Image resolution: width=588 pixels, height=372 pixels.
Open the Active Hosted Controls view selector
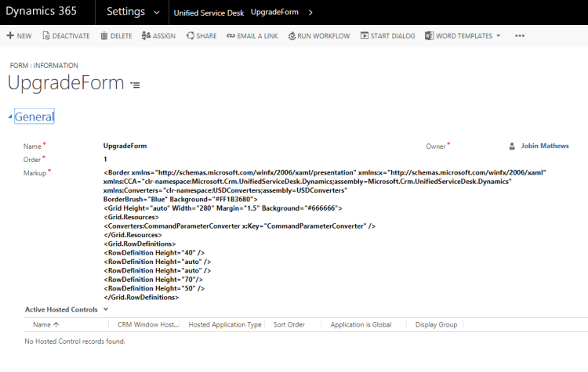point(106,309)
